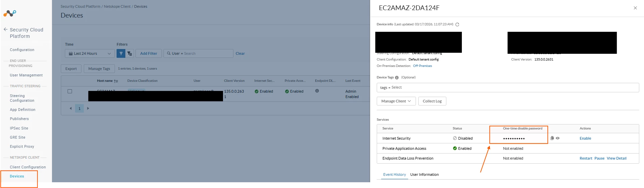
Task: Click the Add Filter button
Action: 149,53
